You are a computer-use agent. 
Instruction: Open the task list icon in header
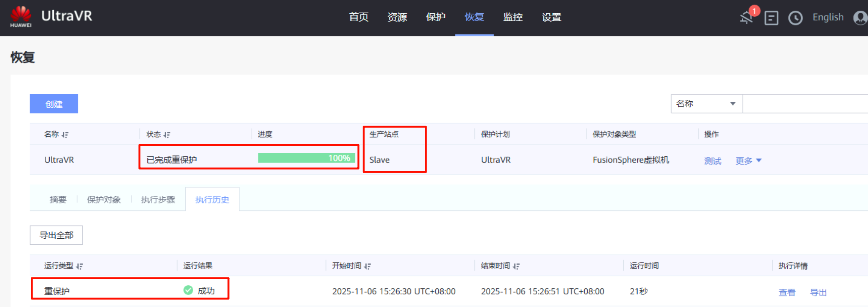771,18
